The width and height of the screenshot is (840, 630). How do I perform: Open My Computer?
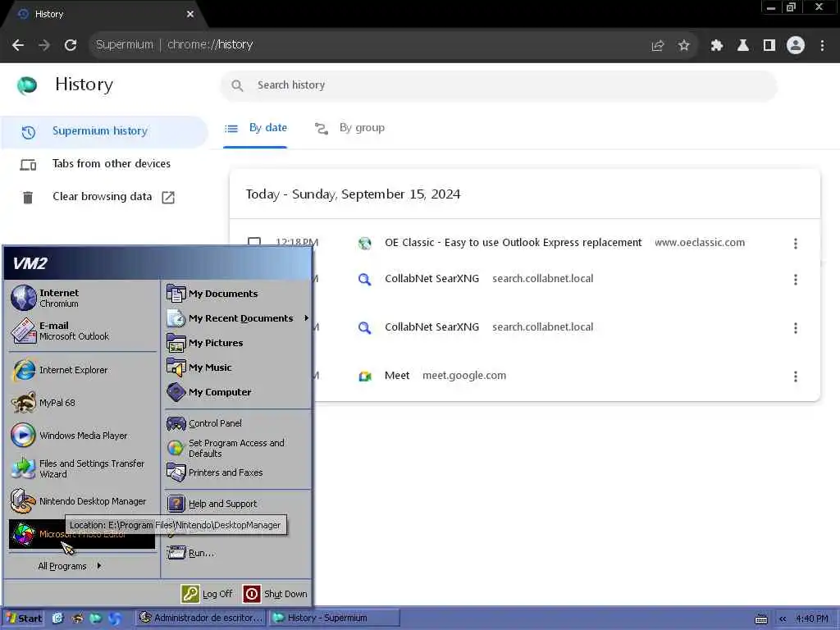237,392
